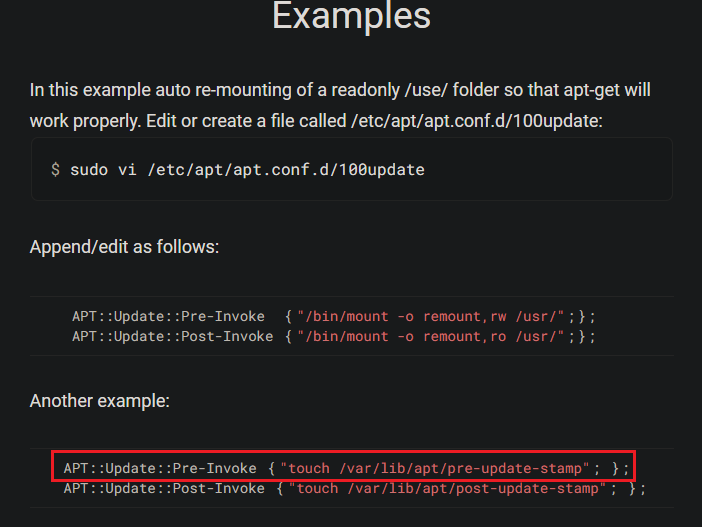The image size is (702, 527).
Task: Click the "touch /var/lib/apt/post-update-stamp" string
Action: (x=450, y=488)
